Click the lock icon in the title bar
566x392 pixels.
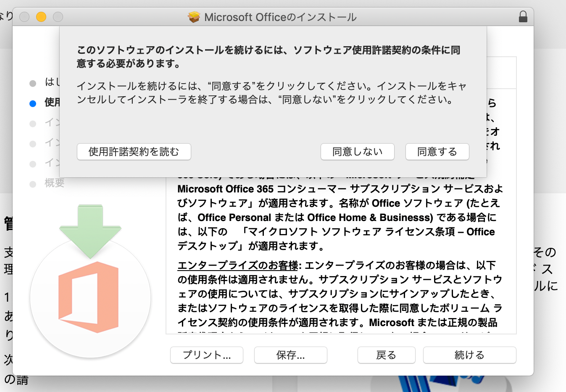(523, 17)
